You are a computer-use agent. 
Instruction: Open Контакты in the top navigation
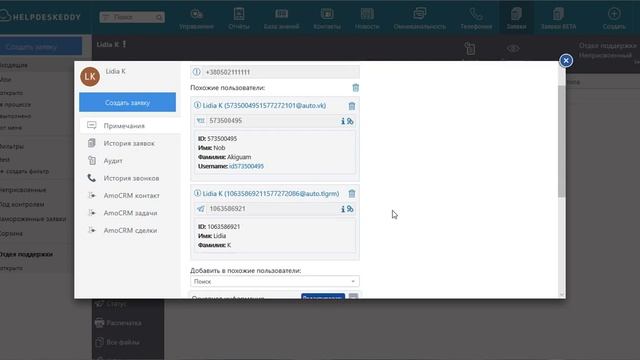pos(327,19)
